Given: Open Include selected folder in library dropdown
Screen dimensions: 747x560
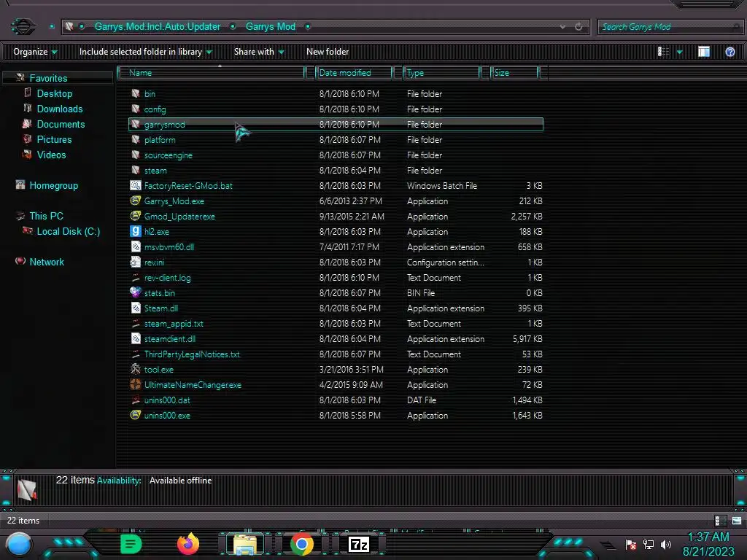Looking at the screenshot, I should 146,52.
